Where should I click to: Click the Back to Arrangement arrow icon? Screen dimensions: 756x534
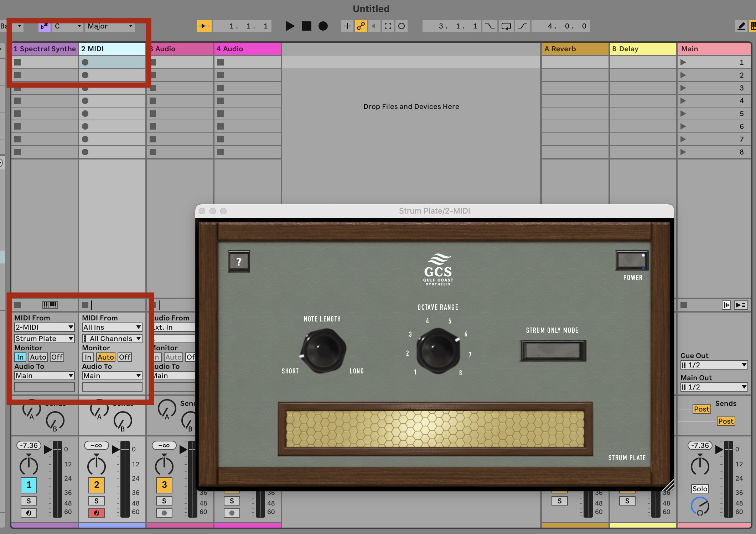(374, 26)
